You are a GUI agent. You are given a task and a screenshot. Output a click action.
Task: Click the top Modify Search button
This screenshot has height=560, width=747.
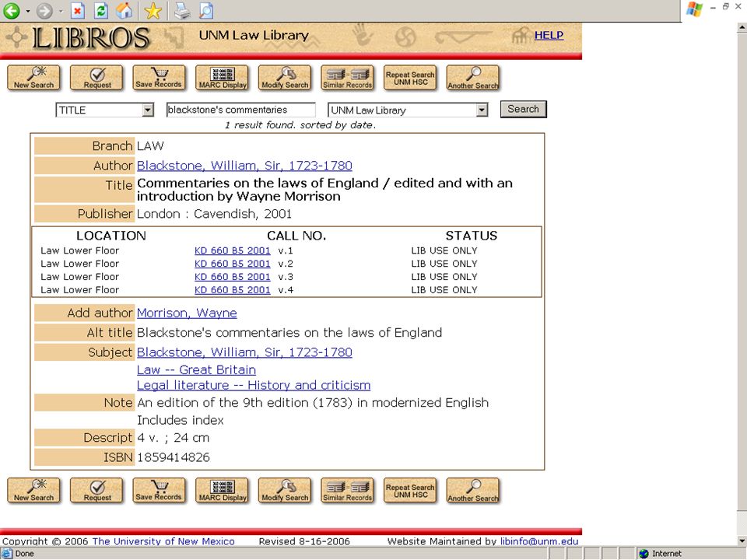[x=285, y=78]
